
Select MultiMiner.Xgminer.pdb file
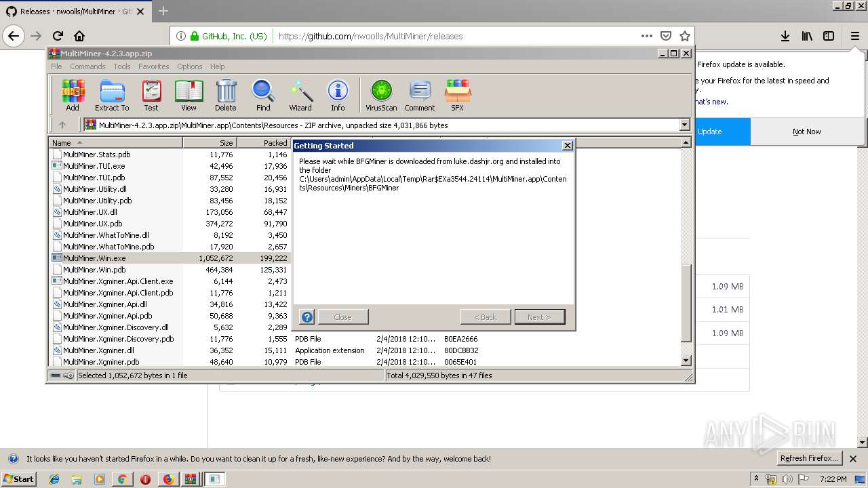tap(101, 362)
